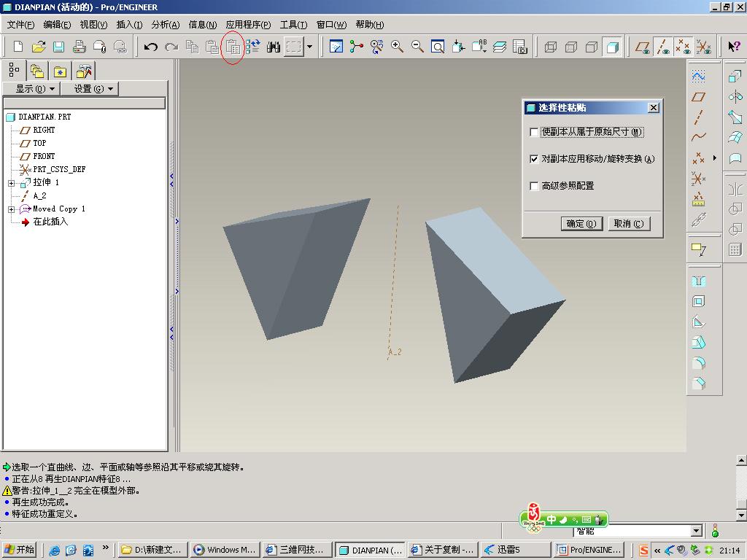
Task: Close the 选择性粘贴 dialog
Action: (x=654, y=108)
